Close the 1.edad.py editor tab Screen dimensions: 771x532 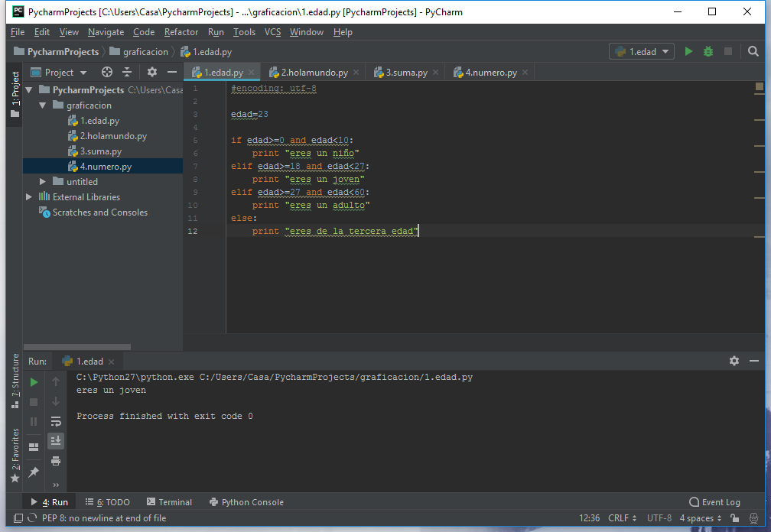point(251,72)
